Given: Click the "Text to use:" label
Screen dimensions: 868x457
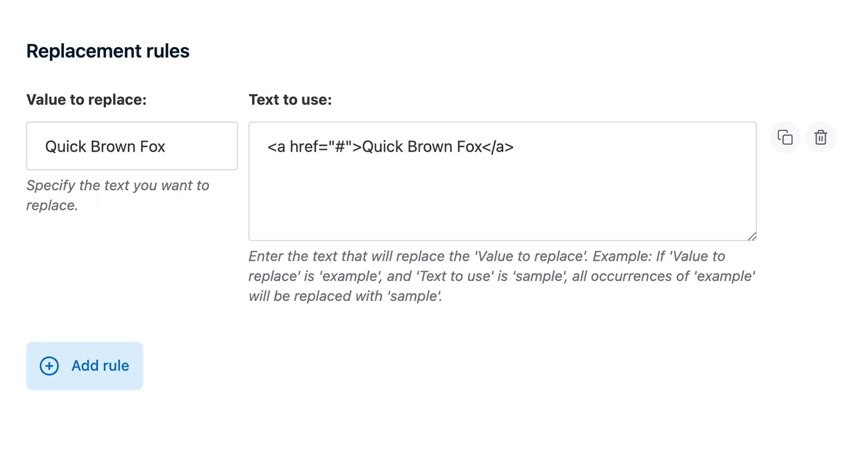Looking at the screenshot, I should [290, 100].
